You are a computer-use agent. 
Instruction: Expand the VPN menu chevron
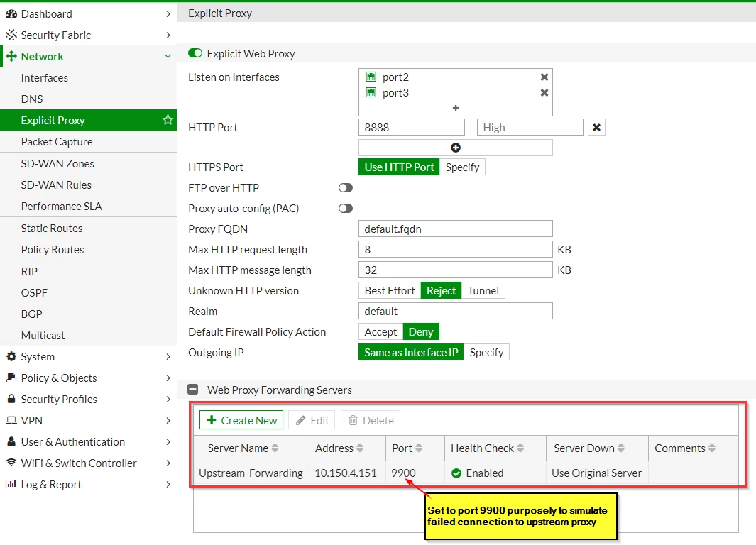click(x=168, y=420)
